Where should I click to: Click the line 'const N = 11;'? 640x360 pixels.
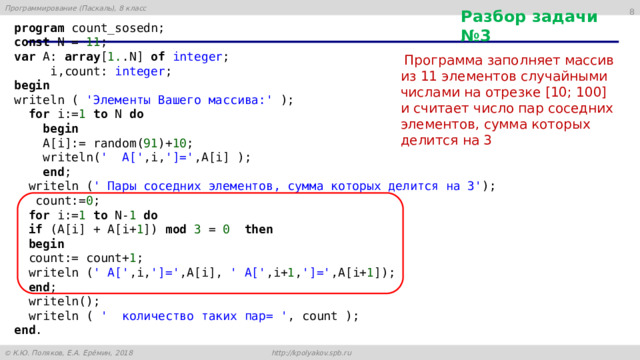(x=60, y=42)
